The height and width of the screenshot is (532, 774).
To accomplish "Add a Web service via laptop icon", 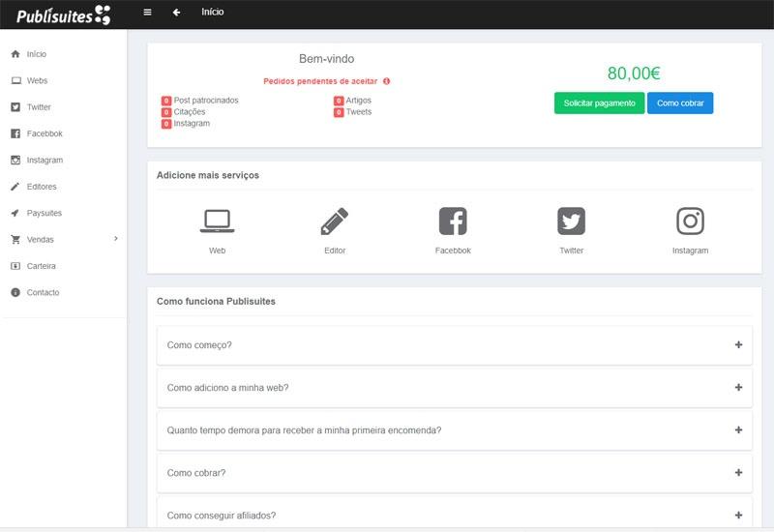I will [x=217, y=221].
